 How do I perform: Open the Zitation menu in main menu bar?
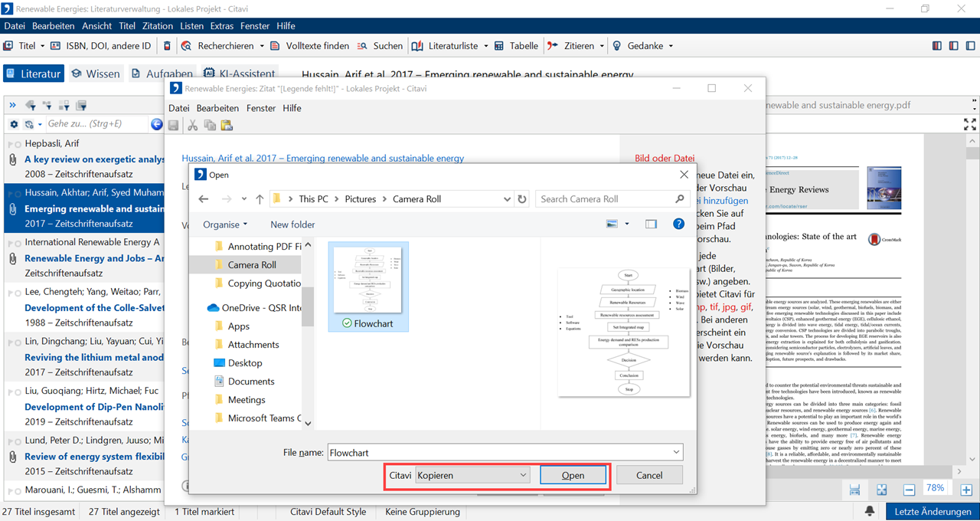point(158,26)
